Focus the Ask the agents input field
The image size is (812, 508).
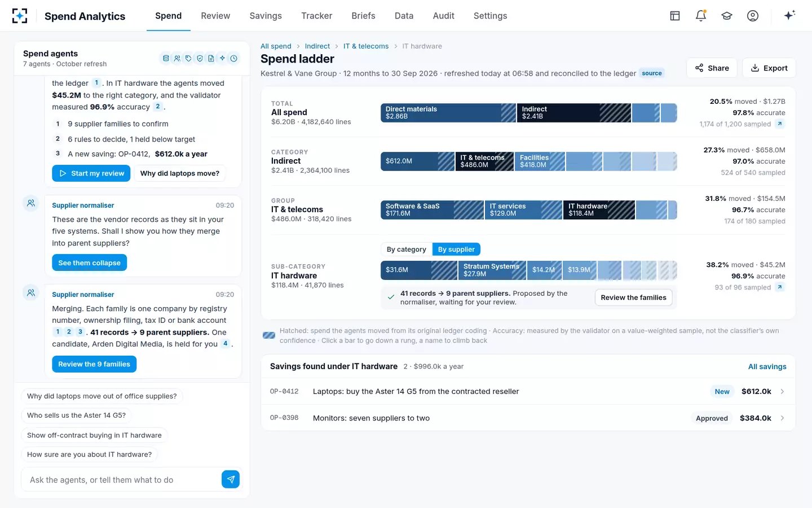123,479
